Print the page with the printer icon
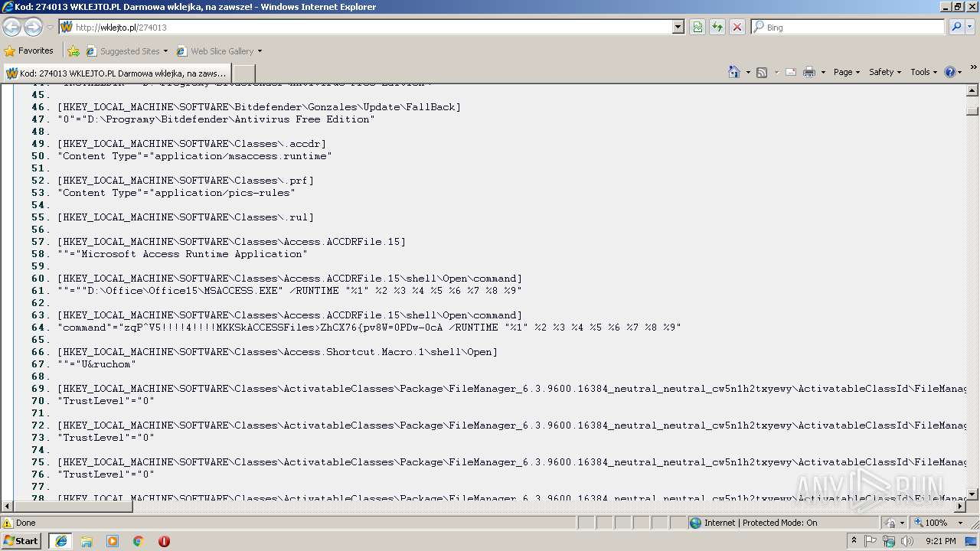Viewport: 980px width, 551px height. tap(809, 72)
